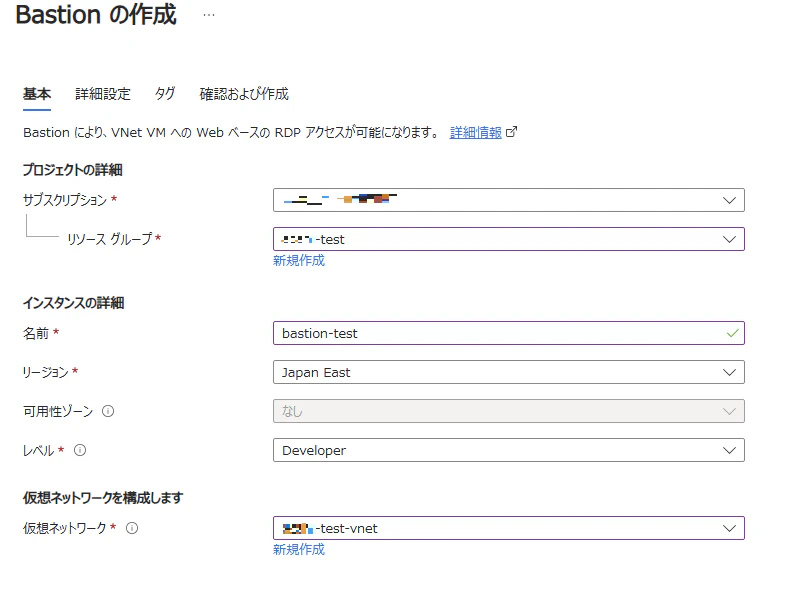
Task: Open the ellipsis menu beside the Bastion title
Action: click(209, 15)
